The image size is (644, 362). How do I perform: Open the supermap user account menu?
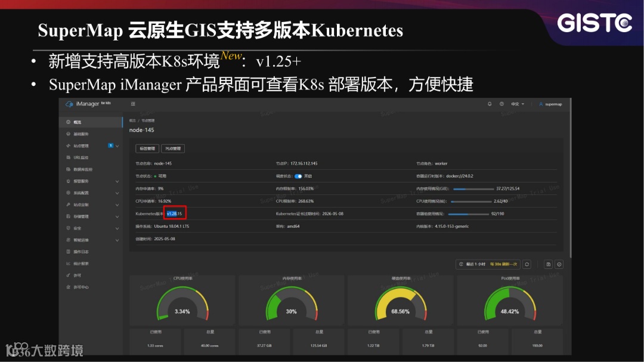(550, 104)
